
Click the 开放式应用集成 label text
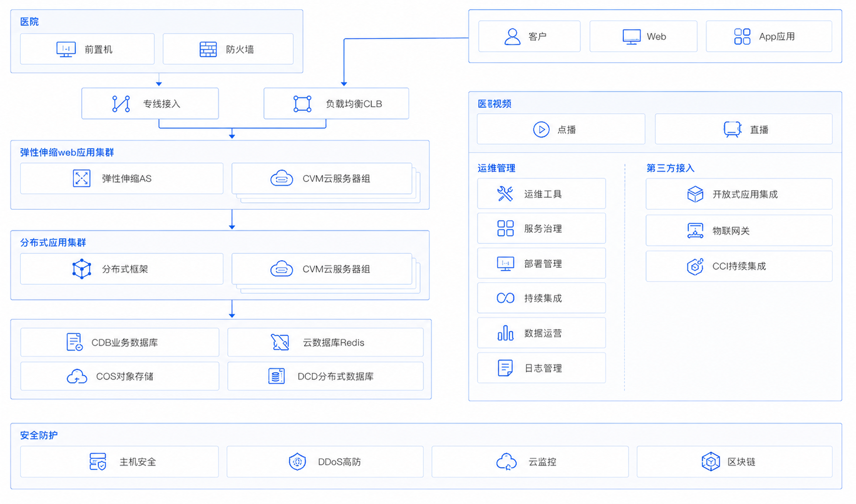pos(745,194)
